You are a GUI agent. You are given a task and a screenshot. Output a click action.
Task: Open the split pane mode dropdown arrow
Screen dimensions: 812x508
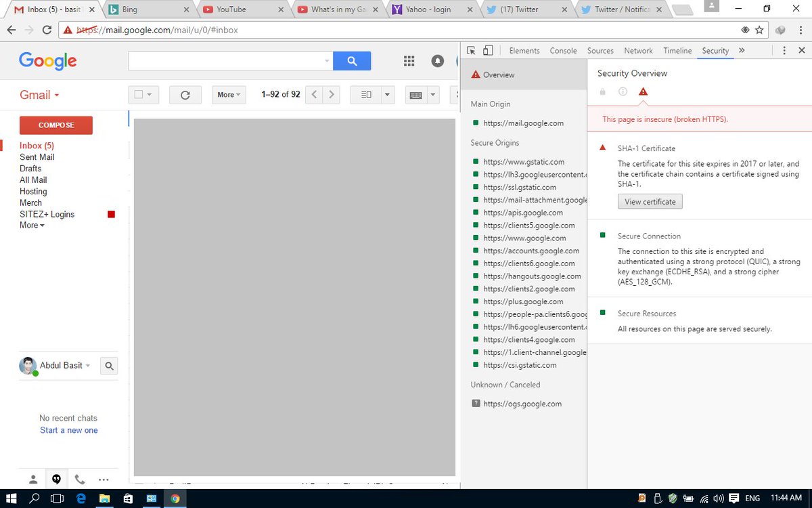pos(388,95)
